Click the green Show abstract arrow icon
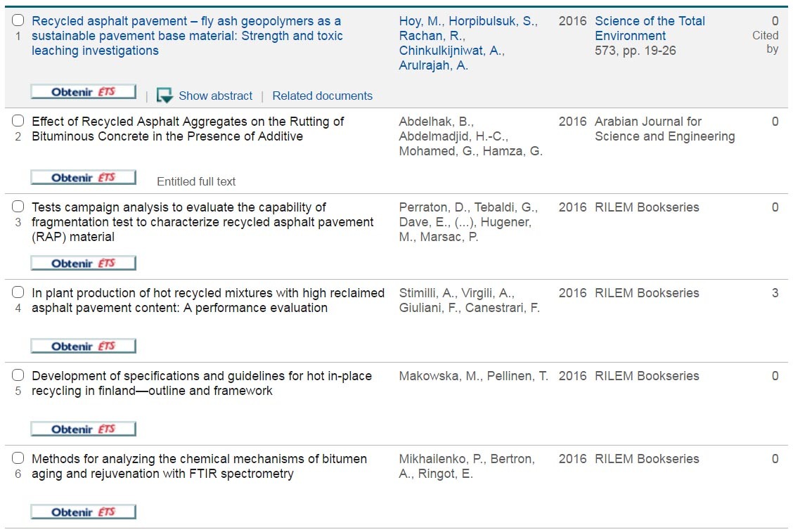The image size is (793, 532). (165, 96)
